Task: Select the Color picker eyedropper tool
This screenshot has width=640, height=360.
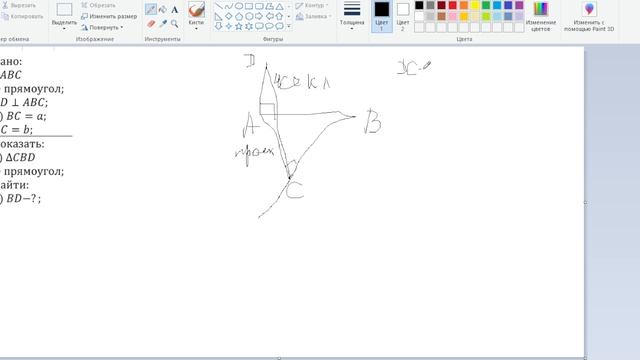Action: tap(162, 24)
